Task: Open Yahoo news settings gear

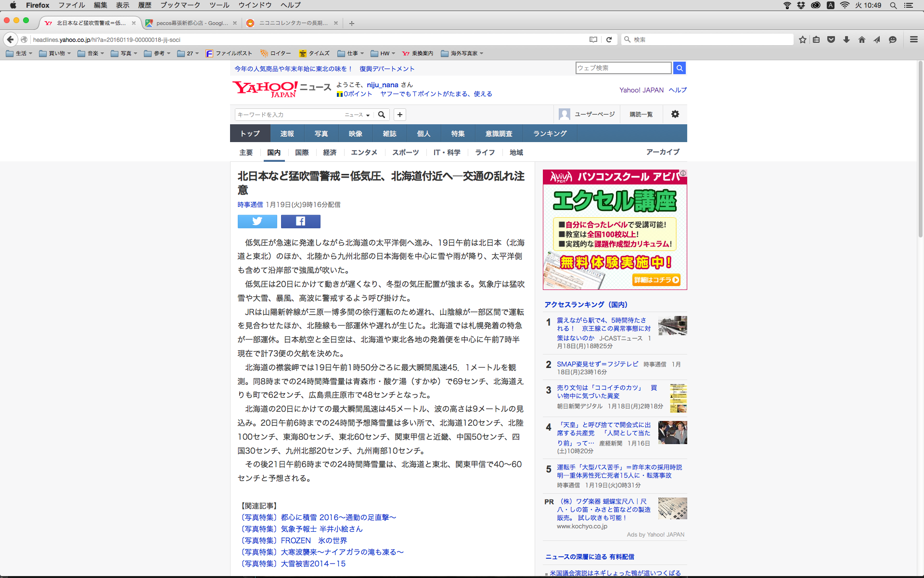Action: (x=675, y=114)
